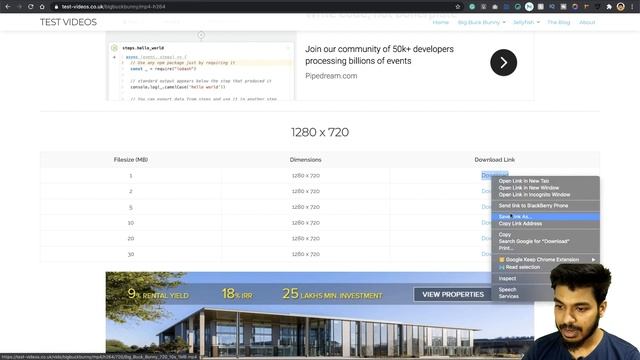Click the VIEW PROPERTIES ad button
This screenshot has width=640, height=360.
pyautogui.click(x=453, y=294)
